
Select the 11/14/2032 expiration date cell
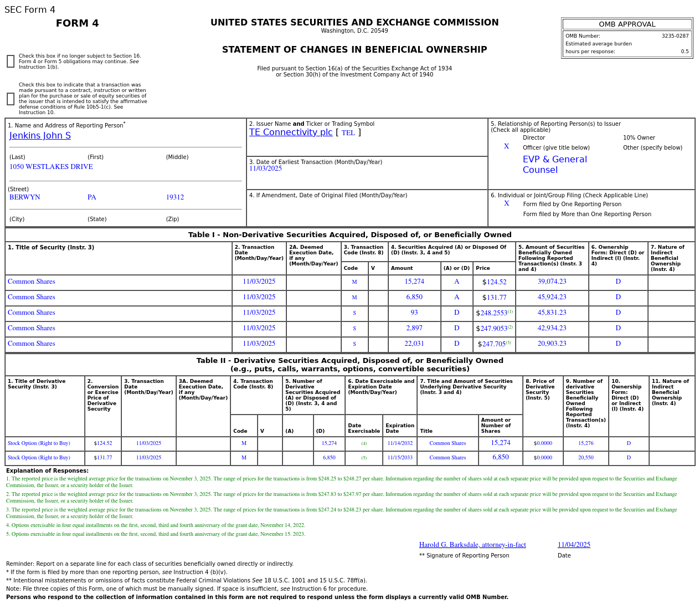click(x=400, y=443)
